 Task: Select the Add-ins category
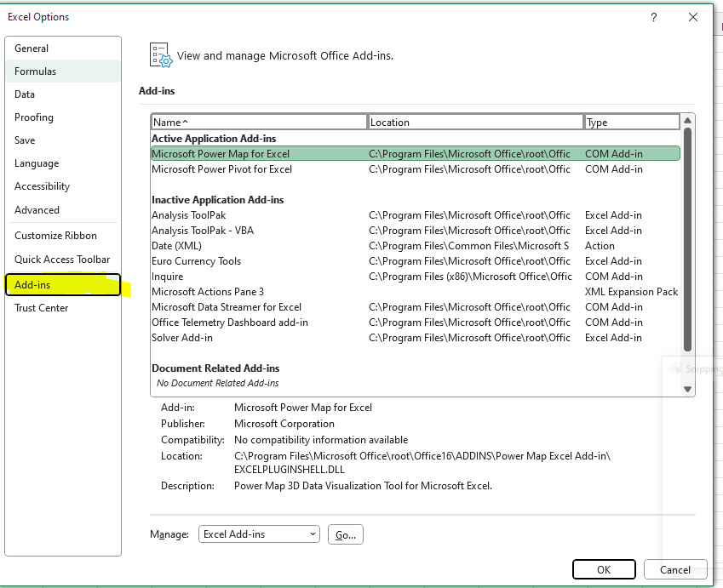point(63,285)
